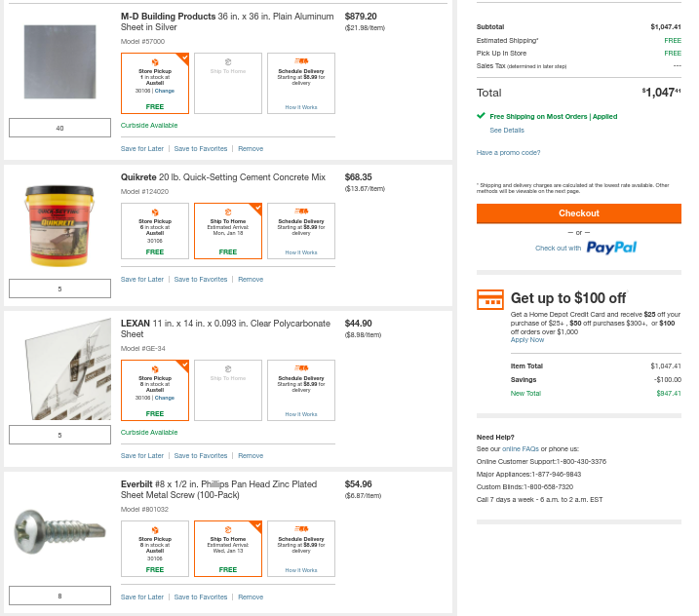Click Apply Now for the credit card
Screen dimensions: 699x616
(527, 340)
